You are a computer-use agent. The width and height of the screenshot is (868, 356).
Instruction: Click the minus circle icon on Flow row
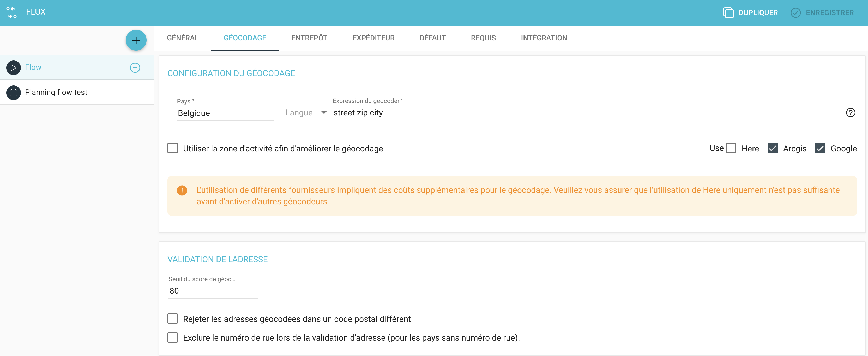tap(135, 68)
